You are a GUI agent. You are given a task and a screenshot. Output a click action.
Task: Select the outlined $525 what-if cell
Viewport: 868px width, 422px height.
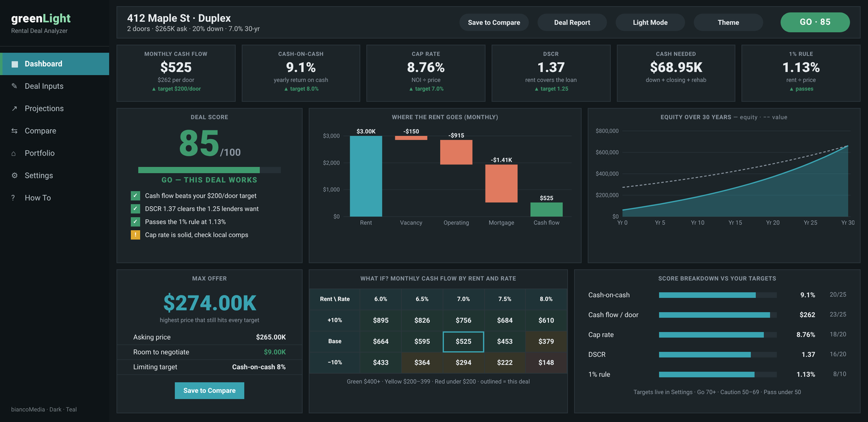tap(463, 341)
